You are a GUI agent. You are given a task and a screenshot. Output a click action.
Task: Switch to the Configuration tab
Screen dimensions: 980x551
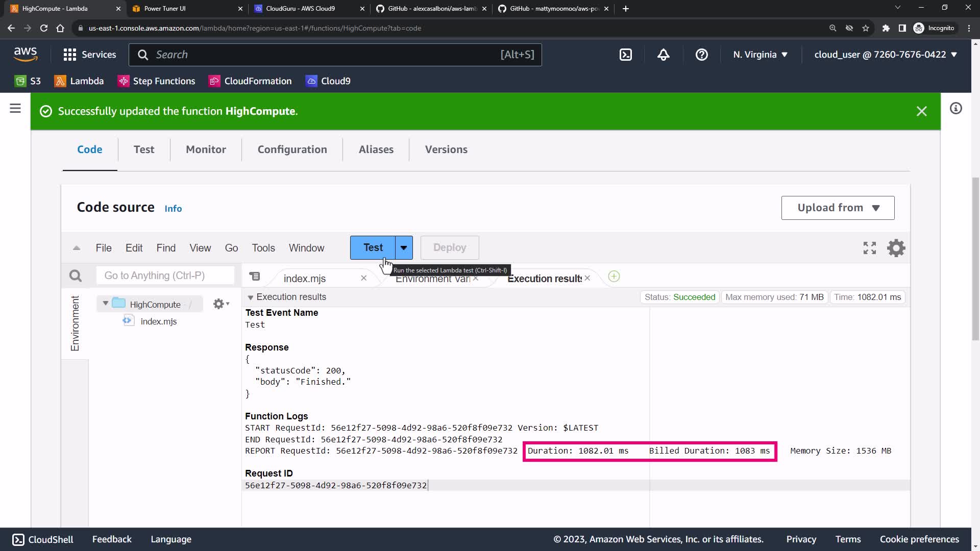pyautogui.click(x=292, y=149)
